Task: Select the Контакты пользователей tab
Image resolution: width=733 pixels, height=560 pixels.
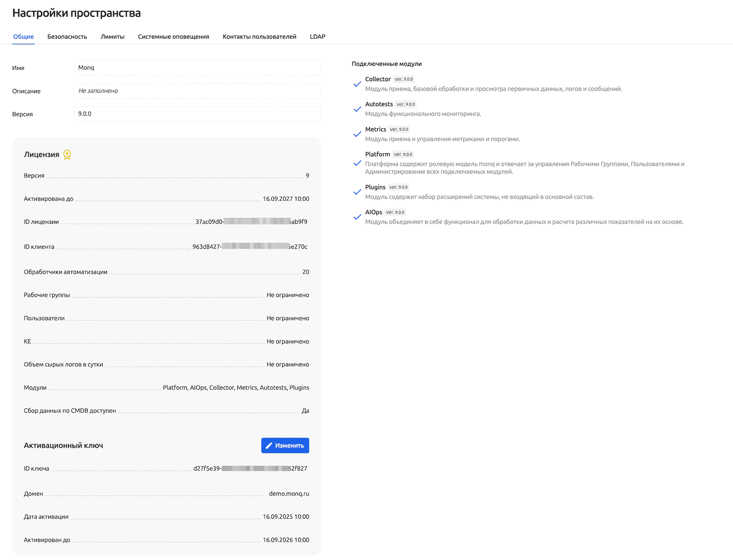Action: tap(259, 37)
